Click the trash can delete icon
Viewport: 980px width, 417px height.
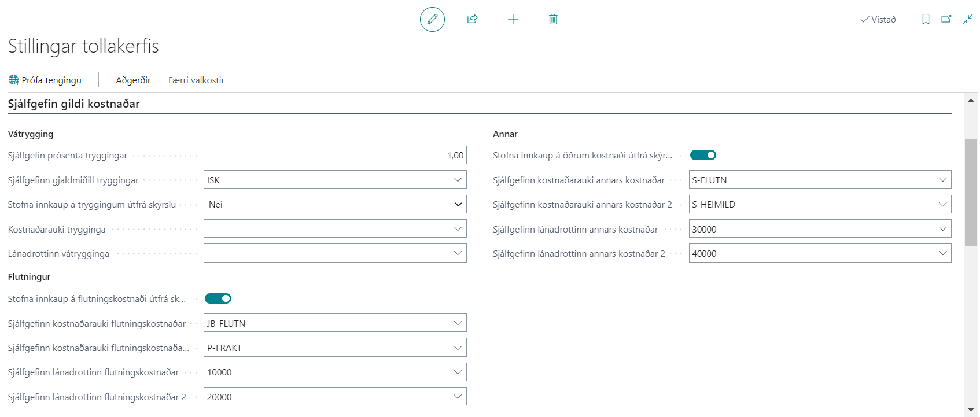[553, 19]
